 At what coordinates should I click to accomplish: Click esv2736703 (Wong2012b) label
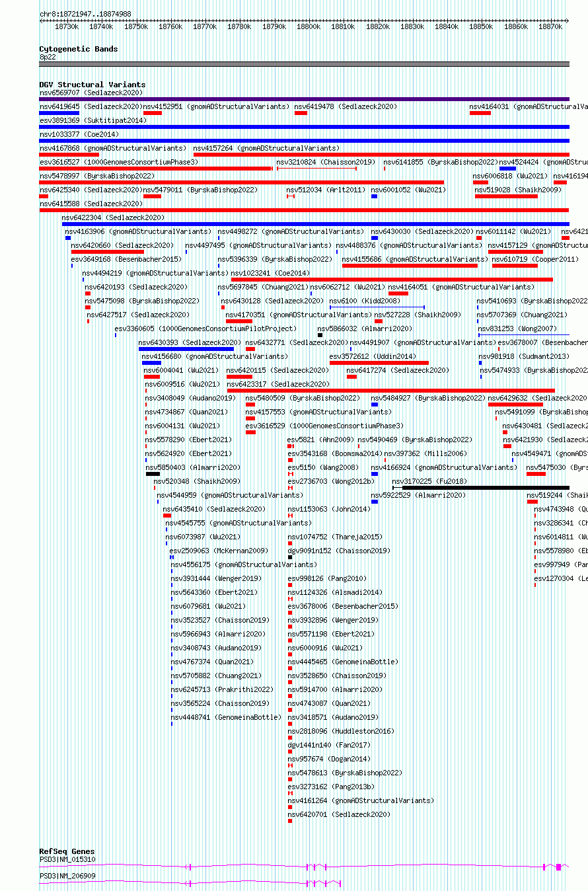click(331, 481)
